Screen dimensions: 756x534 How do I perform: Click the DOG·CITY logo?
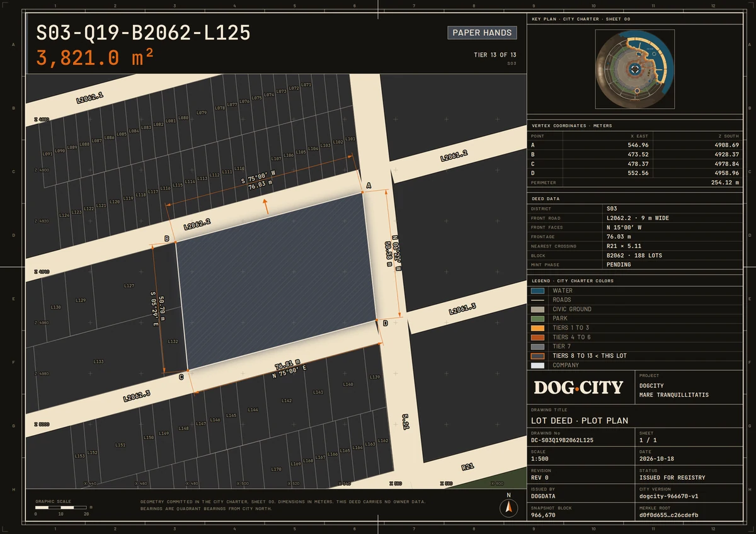tap(578, 387)
